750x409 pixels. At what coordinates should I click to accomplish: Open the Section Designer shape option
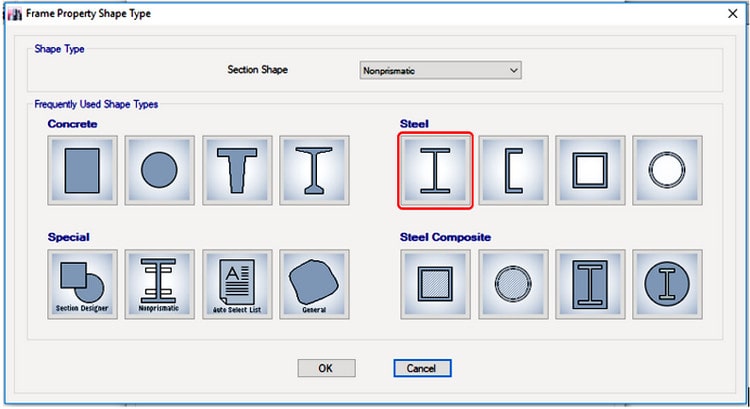click(82, 284)
